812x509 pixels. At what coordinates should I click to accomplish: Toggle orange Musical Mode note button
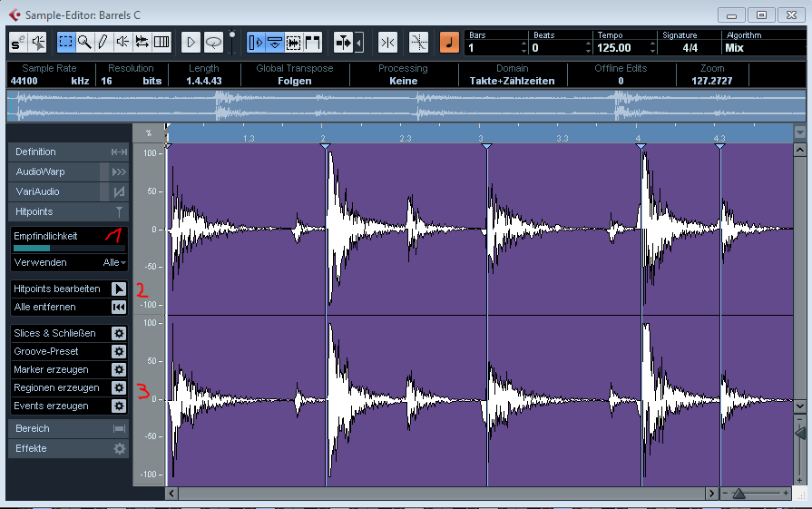coord(449,43)
